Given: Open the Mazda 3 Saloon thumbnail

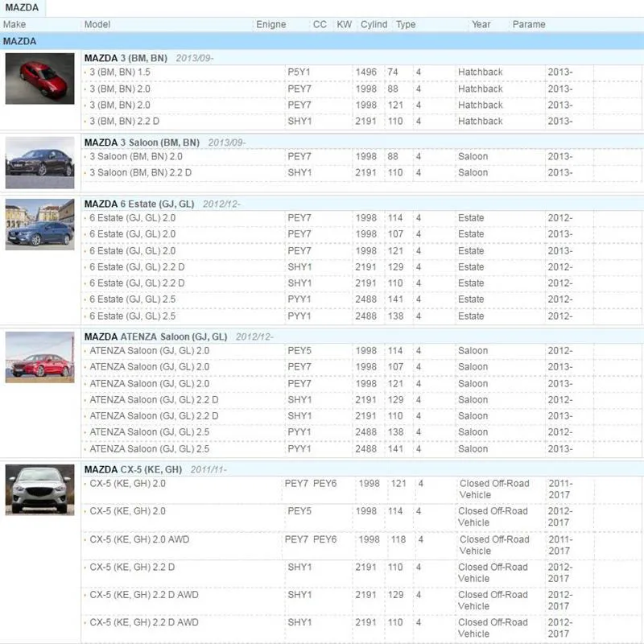Looking at the screenshot, I should coord(39,163).
